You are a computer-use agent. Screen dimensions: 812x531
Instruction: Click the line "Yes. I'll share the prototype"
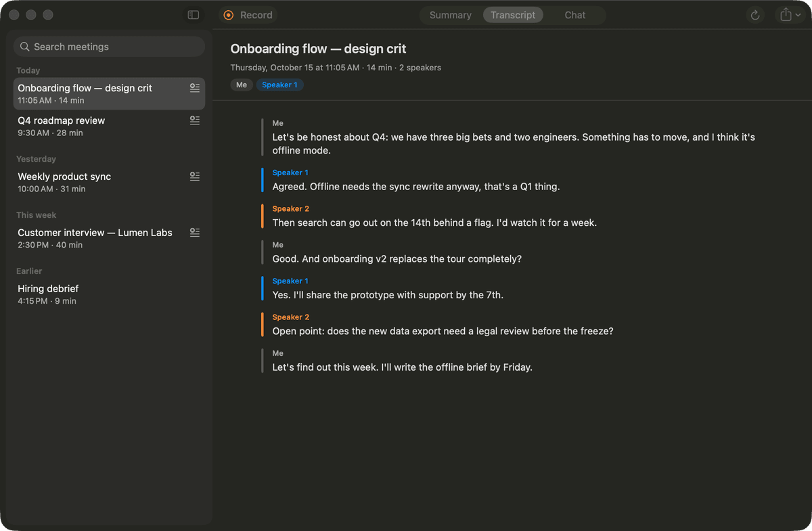388,295
